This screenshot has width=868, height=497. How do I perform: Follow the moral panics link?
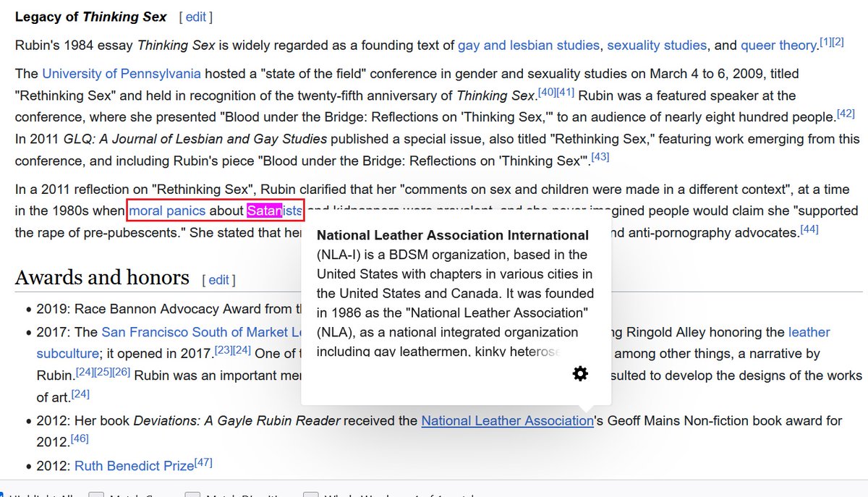[x=167, y=211]
